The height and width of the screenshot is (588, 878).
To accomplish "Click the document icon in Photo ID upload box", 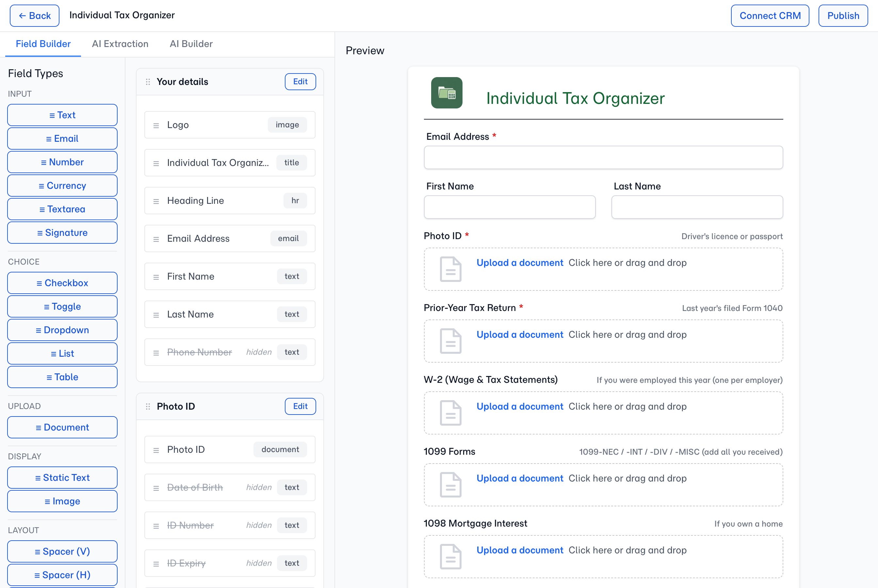I will click(x=450, y=269).
